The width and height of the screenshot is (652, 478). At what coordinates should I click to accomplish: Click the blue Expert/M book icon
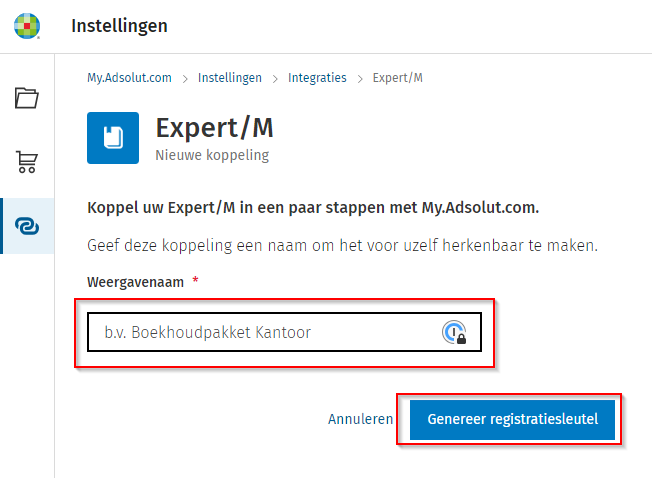click(x=113, y=137)
